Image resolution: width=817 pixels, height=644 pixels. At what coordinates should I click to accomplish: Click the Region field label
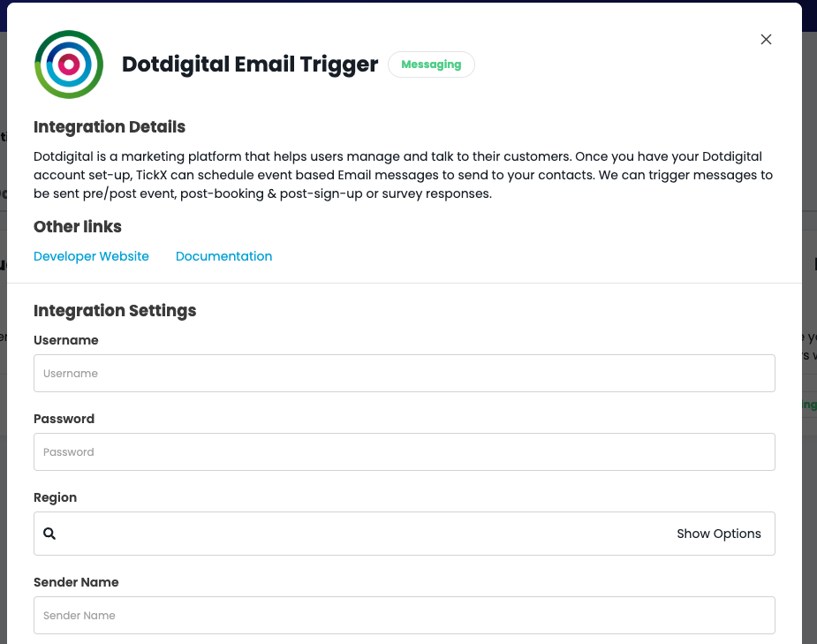click(x=56, y=497)
